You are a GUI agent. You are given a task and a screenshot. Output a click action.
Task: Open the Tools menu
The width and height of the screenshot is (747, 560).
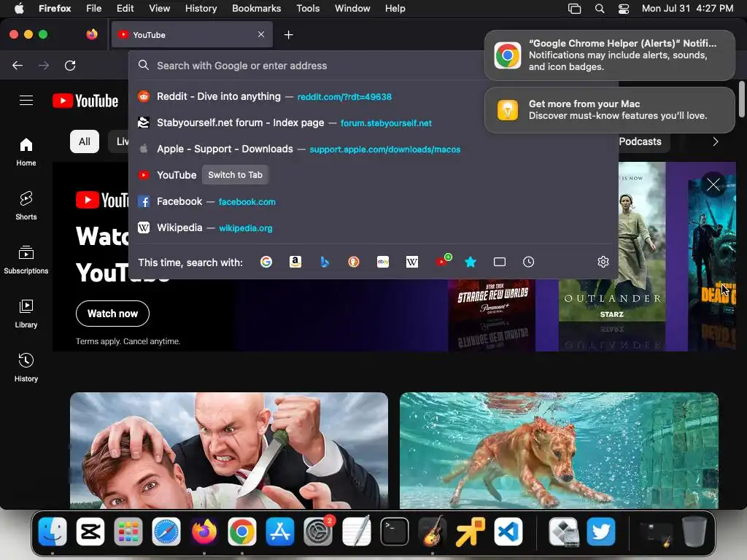click(308, 9)
